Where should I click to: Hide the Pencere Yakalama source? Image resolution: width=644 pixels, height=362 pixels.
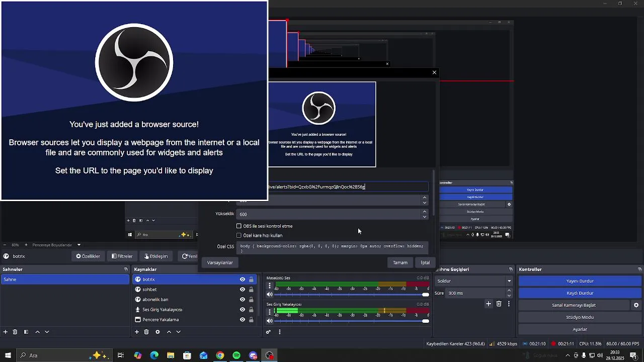[243, 320]
